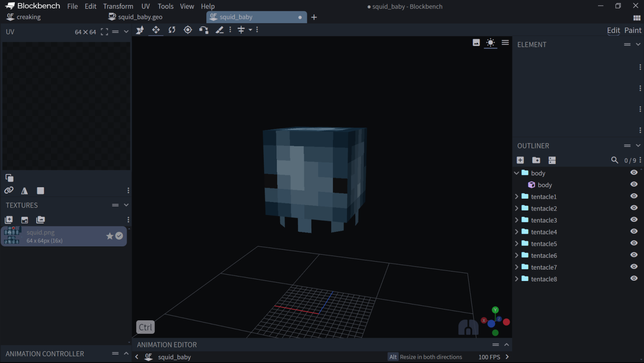Add a cube in the Outliner
Image resolution: width=644 pixels, height=363 pixels.
pyautogui.click(x=520, y=160)
